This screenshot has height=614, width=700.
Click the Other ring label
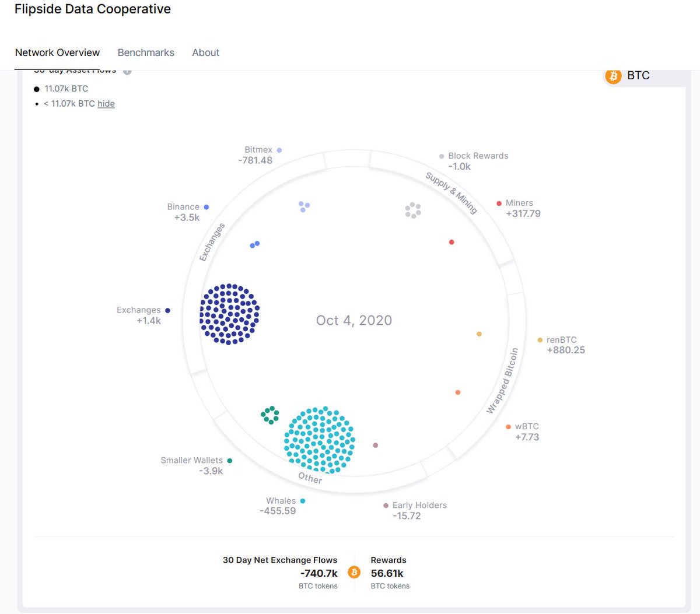click(x=310, y=478)
